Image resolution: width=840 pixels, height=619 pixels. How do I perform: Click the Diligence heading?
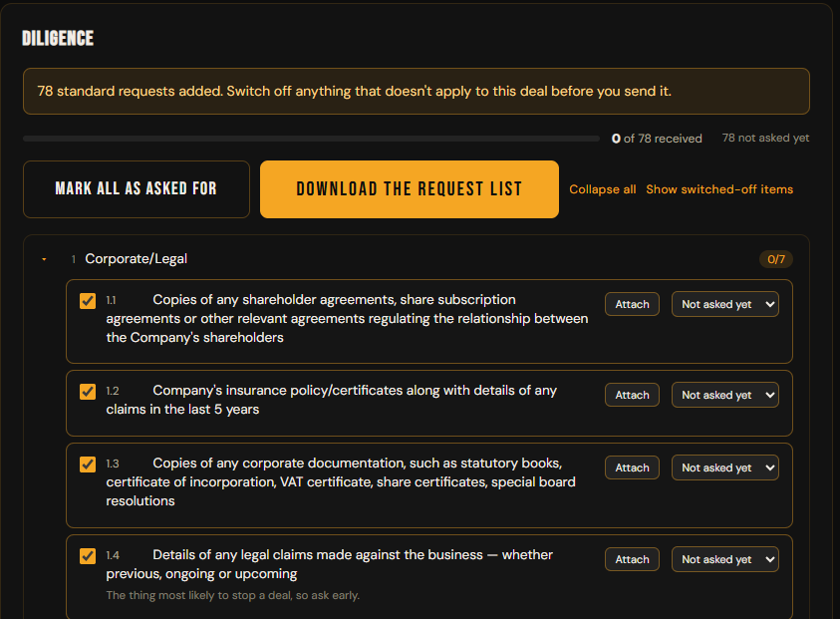point(58,38)
